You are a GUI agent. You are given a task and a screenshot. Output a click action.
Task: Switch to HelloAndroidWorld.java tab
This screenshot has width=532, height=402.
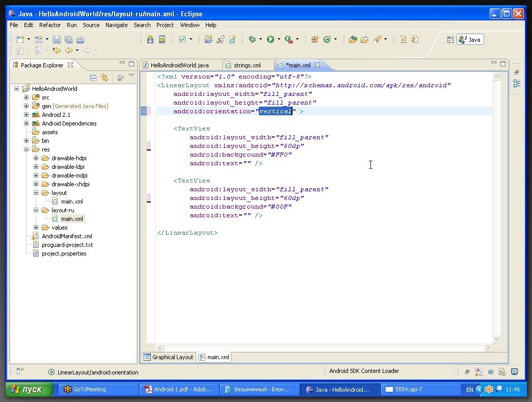(180, 65)
